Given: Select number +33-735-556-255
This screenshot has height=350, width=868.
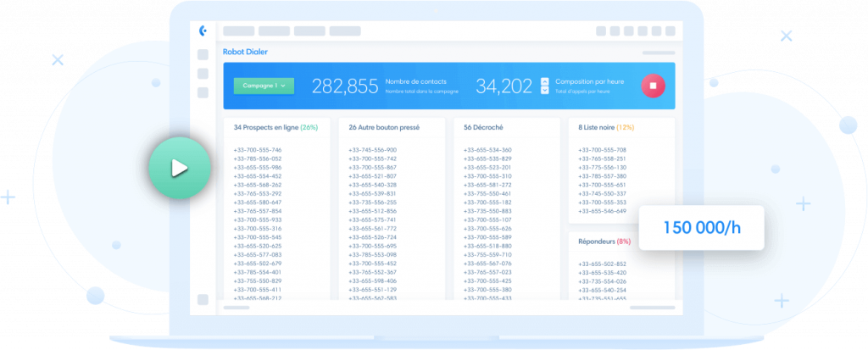Looking at the screenshot, I should click(373, 203).
